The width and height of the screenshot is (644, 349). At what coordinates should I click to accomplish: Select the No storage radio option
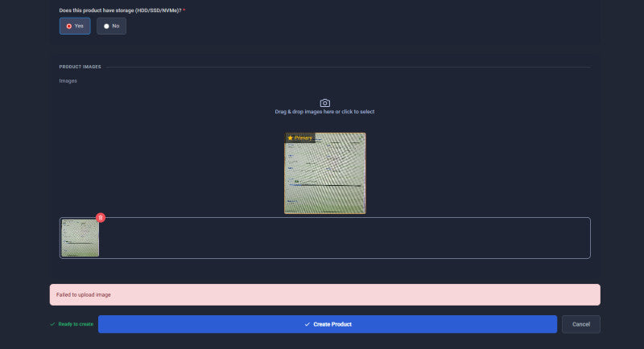point(111,26)
